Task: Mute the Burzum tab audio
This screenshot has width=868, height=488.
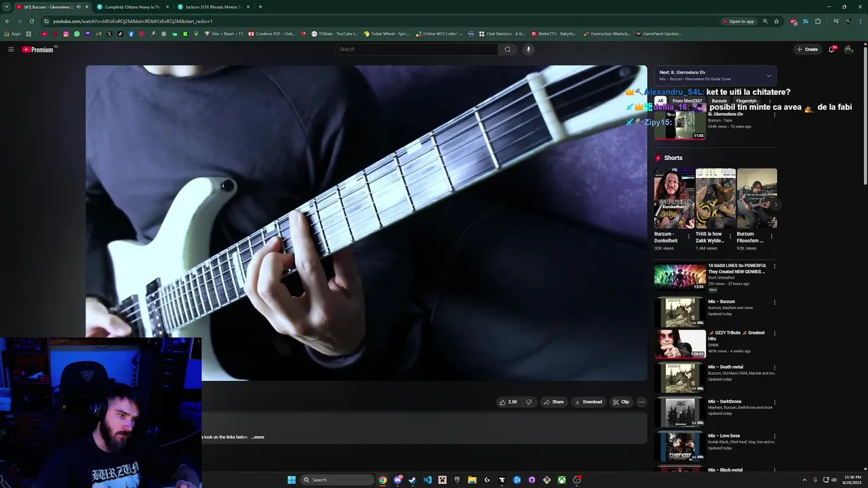Action: (x=78, y=7)
